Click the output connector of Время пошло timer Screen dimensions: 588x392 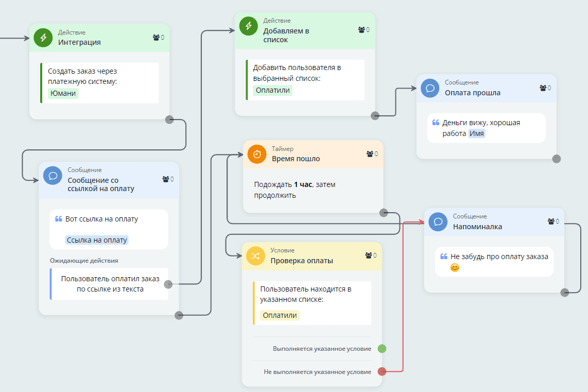click(x=384, y=212)
